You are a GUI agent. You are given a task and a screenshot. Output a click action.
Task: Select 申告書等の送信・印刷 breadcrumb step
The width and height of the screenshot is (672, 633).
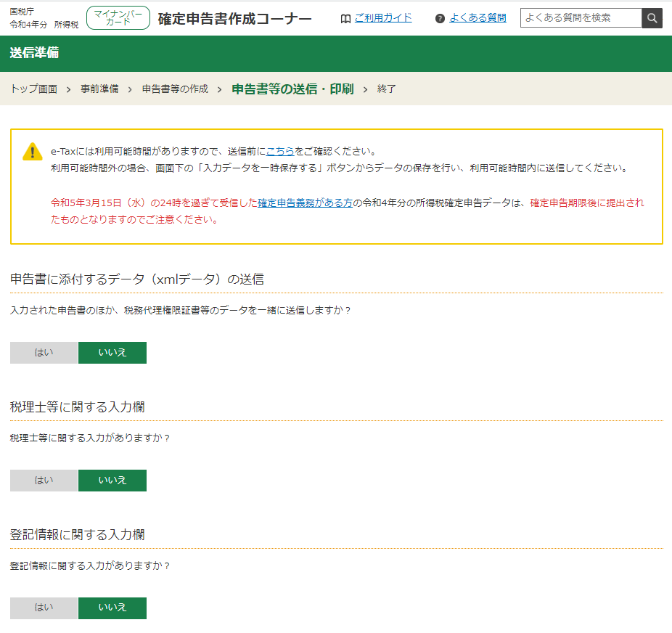tap(292, 89)
